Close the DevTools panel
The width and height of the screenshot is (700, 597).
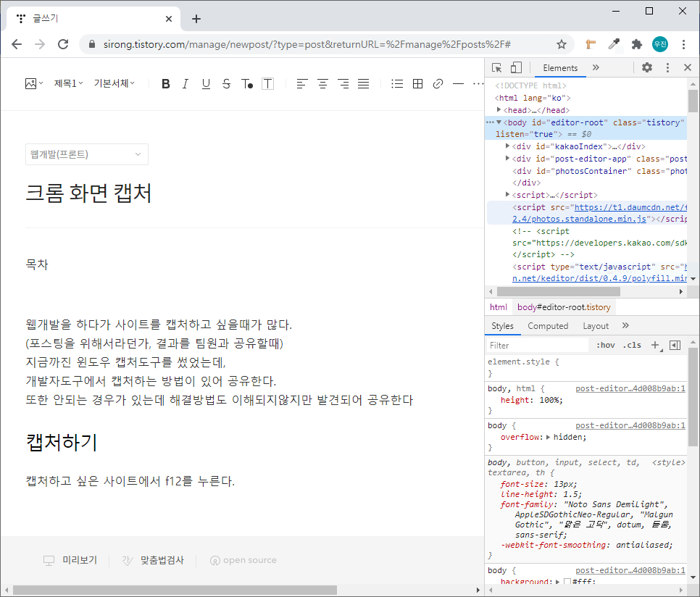coord(688,67)
